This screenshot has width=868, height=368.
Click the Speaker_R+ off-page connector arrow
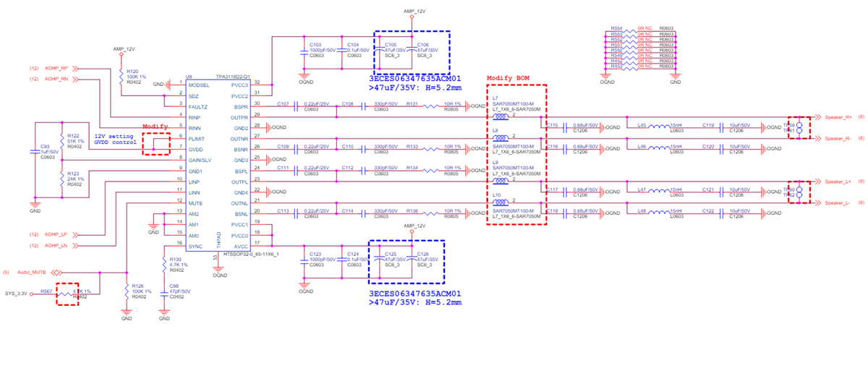click(819, 117)
